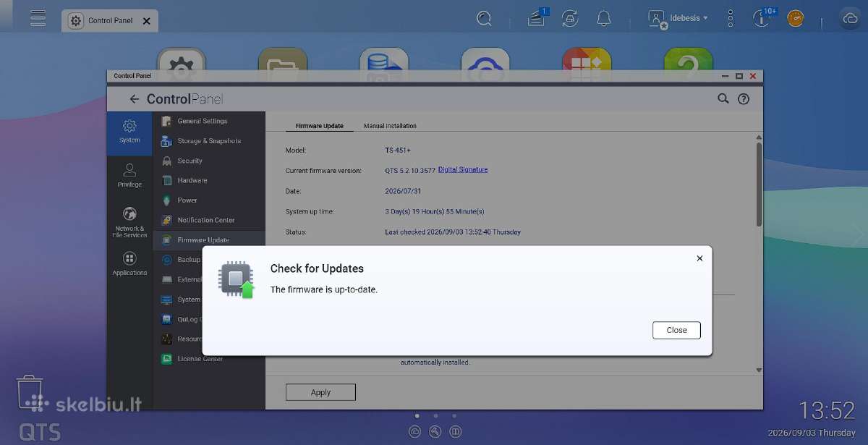Click the Last checked status text

tap(453, 232)
